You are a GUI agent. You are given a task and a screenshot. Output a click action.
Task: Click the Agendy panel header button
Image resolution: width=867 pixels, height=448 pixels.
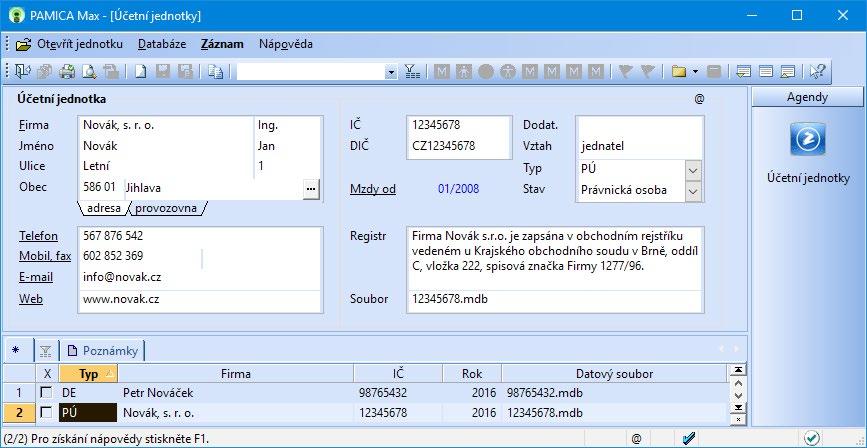(x=807, y=97)
